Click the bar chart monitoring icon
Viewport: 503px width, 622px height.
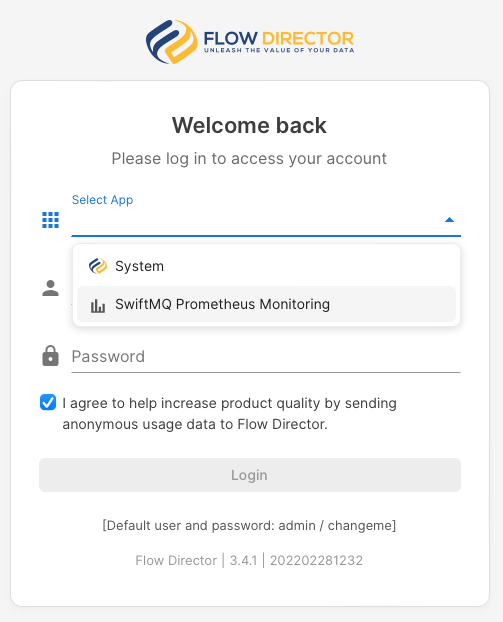(x=98, y=305)
